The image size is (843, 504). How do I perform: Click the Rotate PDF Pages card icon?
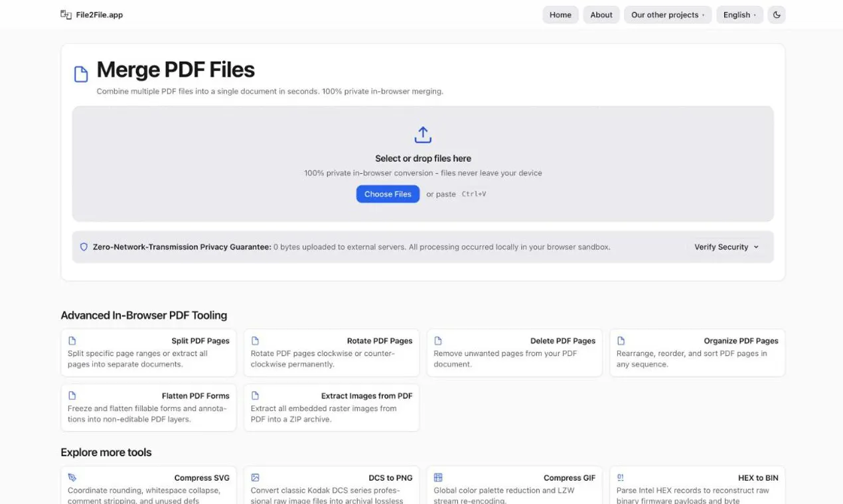coord(255,341)
